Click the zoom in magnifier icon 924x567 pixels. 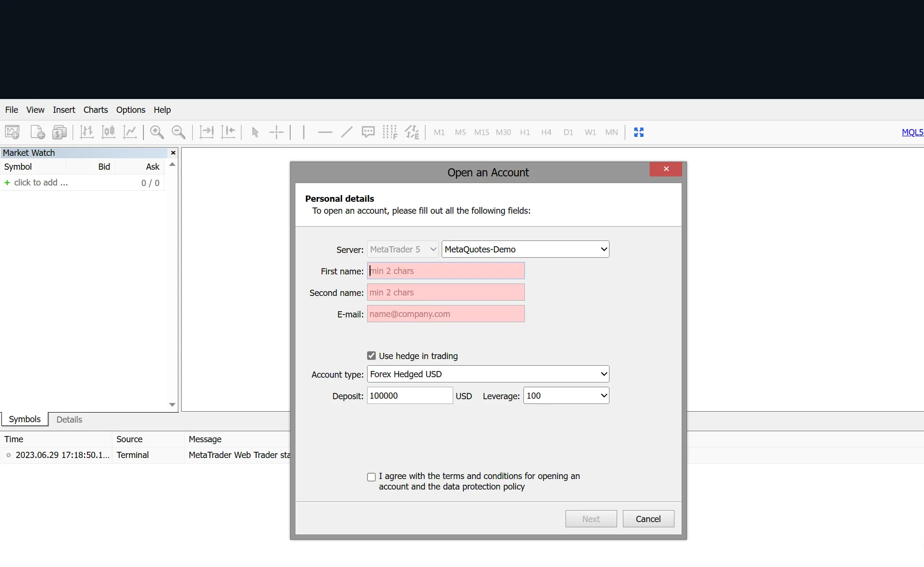pyautogui.click(x=157, y=132)
